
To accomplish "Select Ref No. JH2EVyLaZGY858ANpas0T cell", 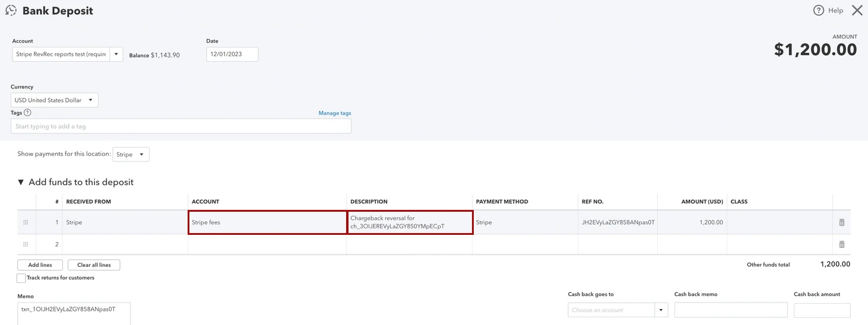I will [x=618, y=222].
